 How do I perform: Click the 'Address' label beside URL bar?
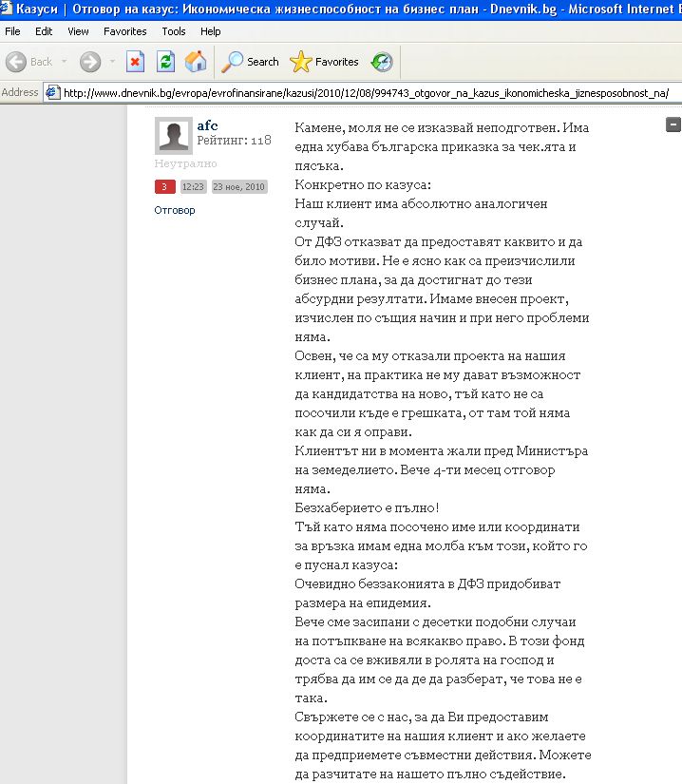(x=20, y=92)
